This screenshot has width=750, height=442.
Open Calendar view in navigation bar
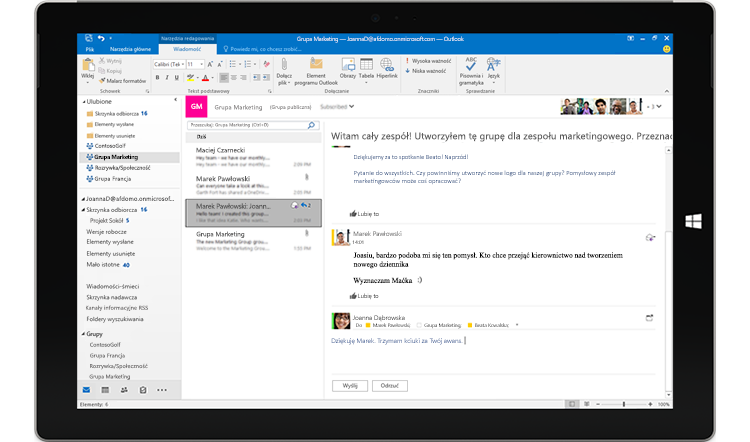[x=105, y=390]
